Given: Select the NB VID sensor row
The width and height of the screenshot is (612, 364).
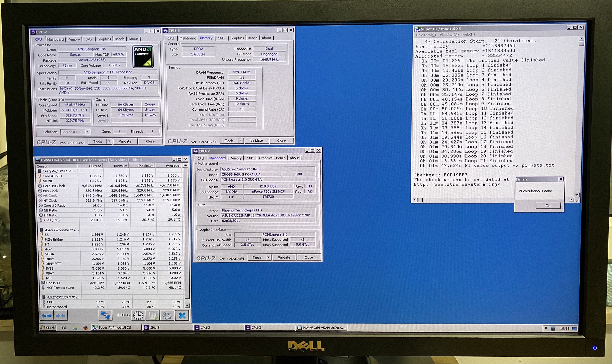Looking at the screenshot, I should pyautogui.click(x=109, y=181).
